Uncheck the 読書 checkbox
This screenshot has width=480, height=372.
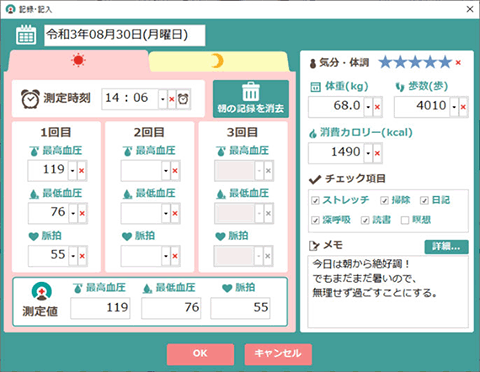tap(365, 220)
